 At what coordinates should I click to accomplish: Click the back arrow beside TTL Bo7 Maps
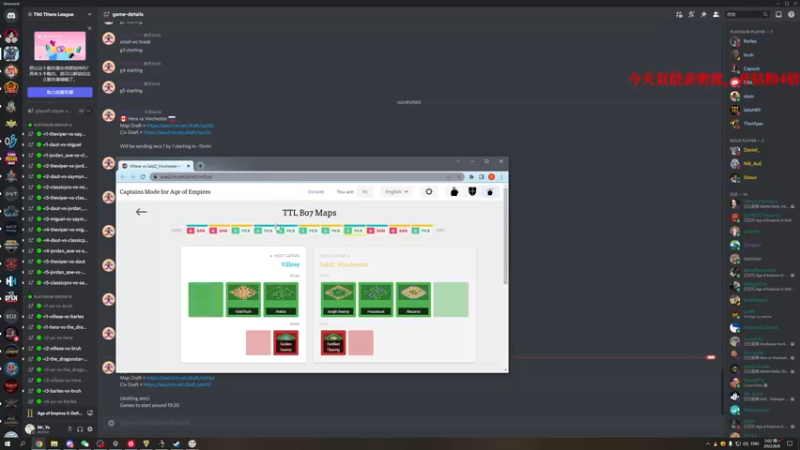click(x=141, y=212)
